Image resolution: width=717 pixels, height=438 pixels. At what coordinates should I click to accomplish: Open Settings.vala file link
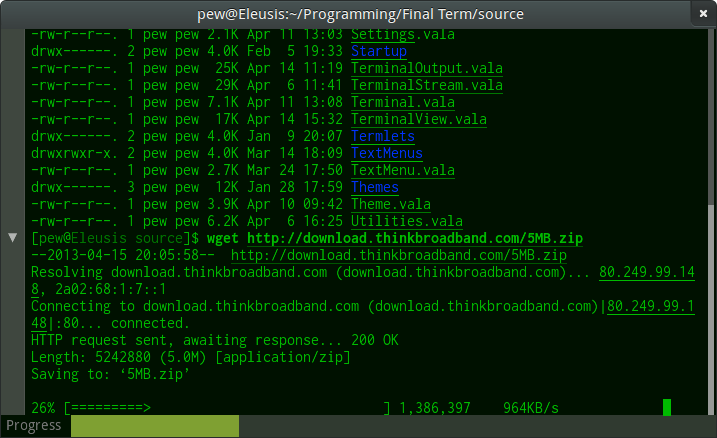pyautogui.click(x=403, y=35)
